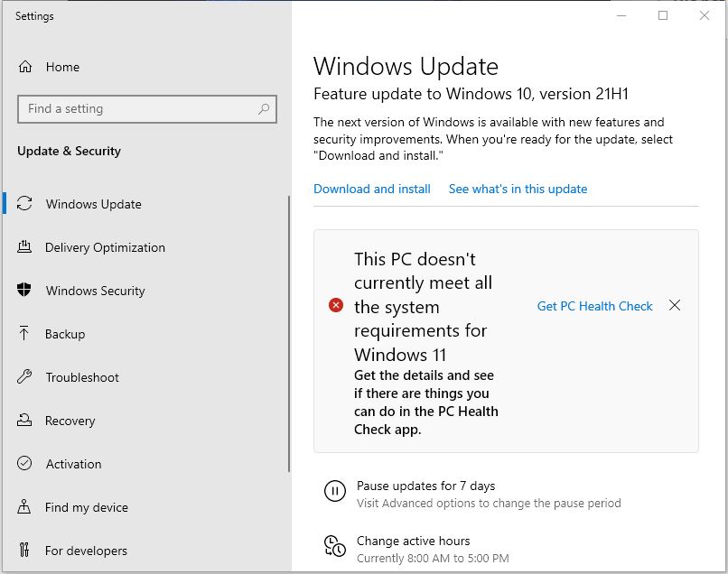
Task: Click the Troubleshoot wrench icon
Action: 24,376
